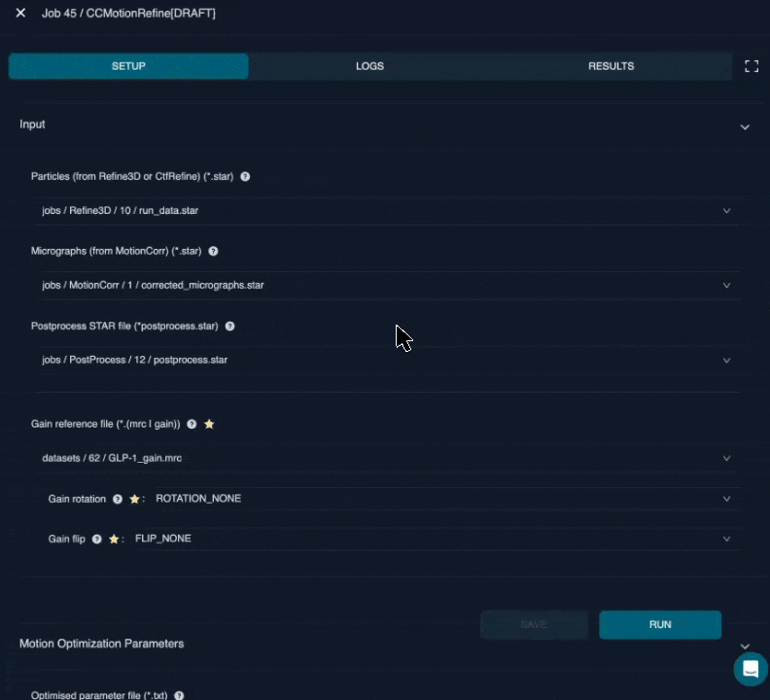
Task: Click the Gain reference file label
Action: coord(106,424)
